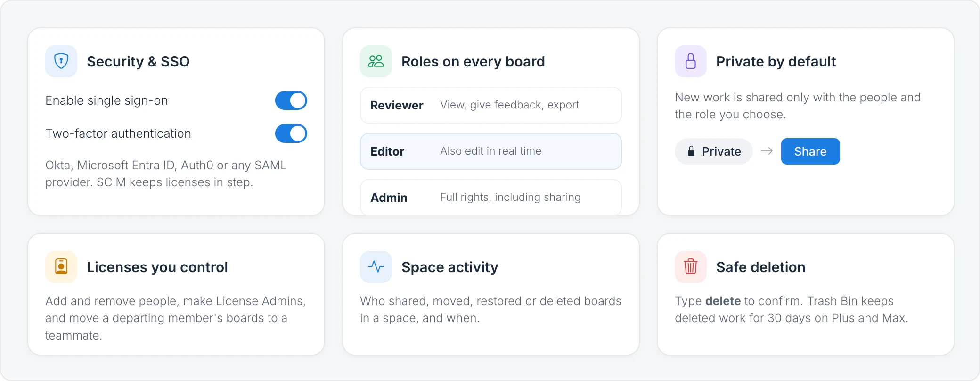
Task: Click the people icon for Roles on every board
Action: tap(376, 61)
